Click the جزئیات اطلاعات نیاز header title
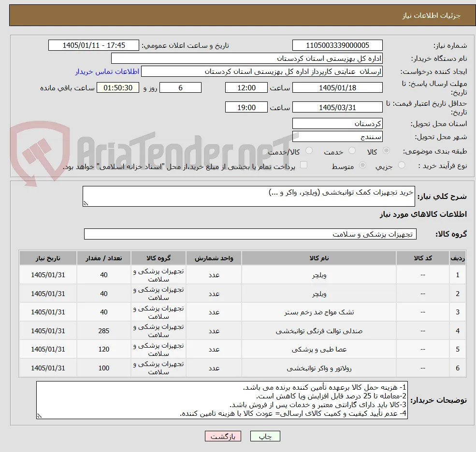This screenshot has width=476, height=452. 431,15
